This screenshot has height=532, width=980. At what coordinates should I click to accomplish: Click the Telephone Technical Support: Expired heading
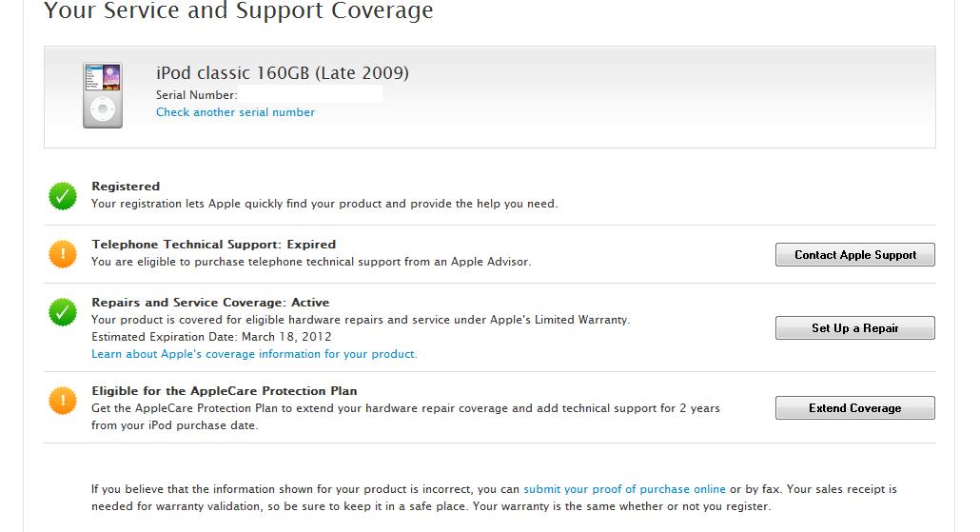coord(213,245)
